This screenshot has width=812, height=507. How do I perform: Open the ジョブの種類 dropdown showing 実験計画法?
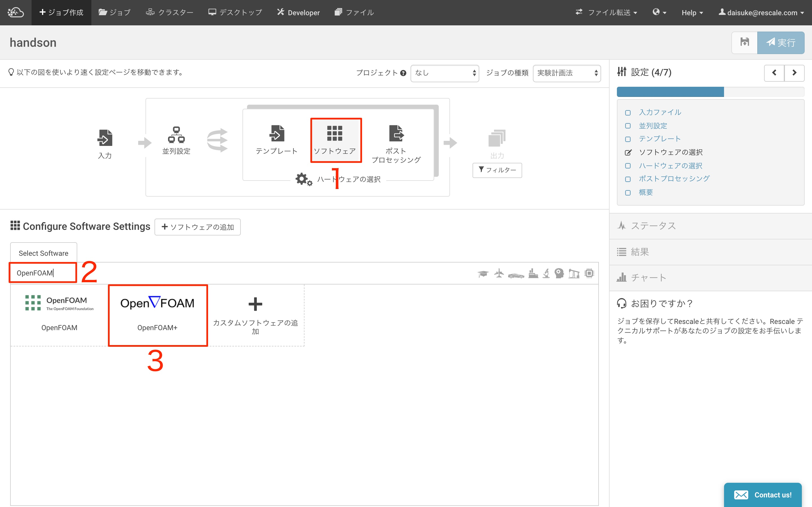coord(566,73)
